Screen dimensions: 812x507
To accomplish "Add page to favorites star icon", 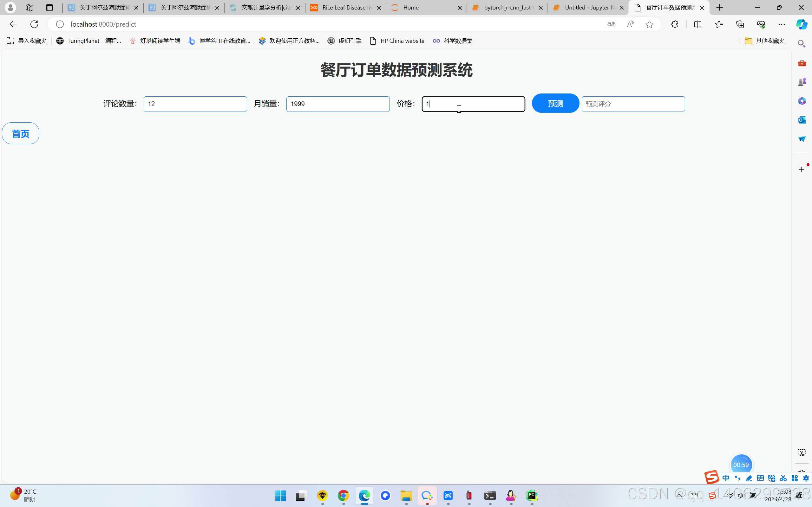I will 649,24.
